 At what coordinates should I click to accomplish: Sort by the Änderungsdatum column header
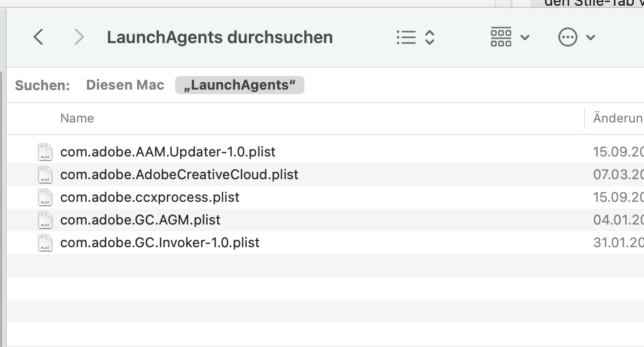(x=618, y=119)
